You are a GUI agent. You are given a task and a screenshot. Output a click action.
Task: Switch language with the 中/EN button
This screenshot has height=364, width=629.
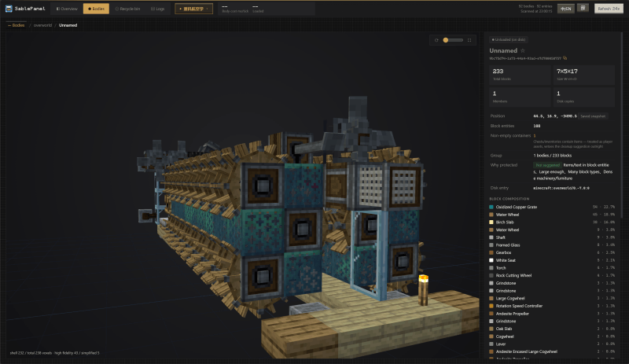565,9
